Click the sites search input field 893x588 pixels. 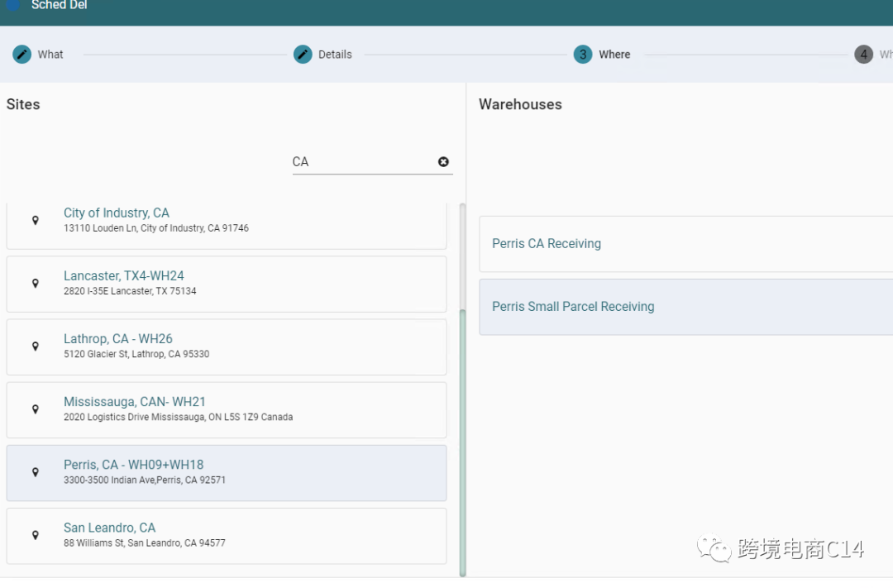tap(360, 162)
